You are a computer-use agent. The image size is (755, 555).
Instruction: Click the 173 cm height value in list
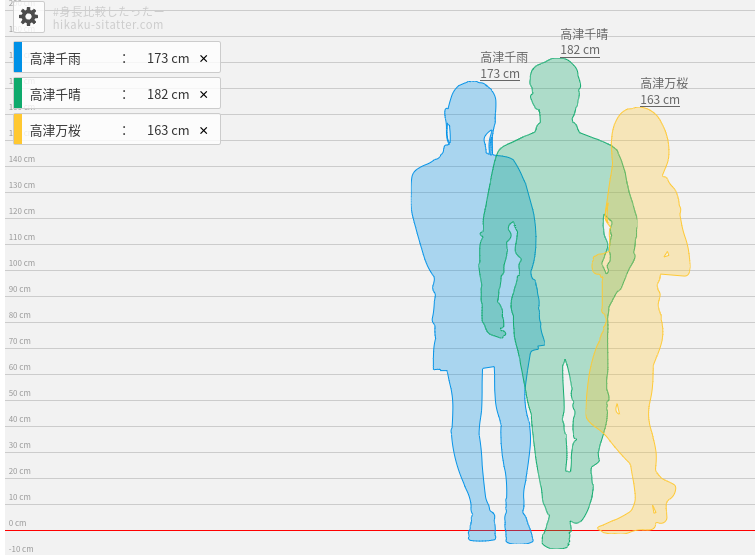click(x=167, y=59)
